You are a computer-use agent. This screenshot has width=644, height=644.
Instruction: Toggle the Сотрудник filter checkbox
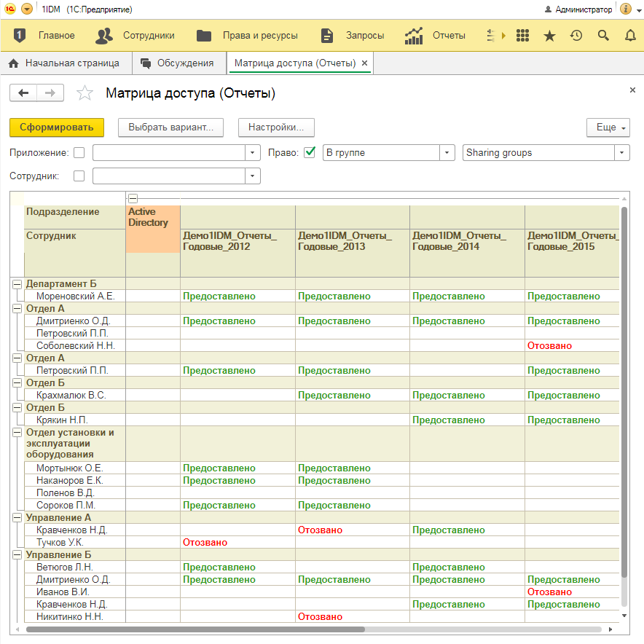(79, 176)
